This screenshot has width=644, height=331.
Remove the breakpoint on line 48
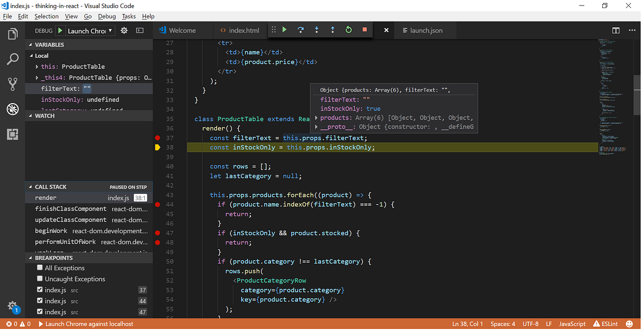click(x=157, y=242)
